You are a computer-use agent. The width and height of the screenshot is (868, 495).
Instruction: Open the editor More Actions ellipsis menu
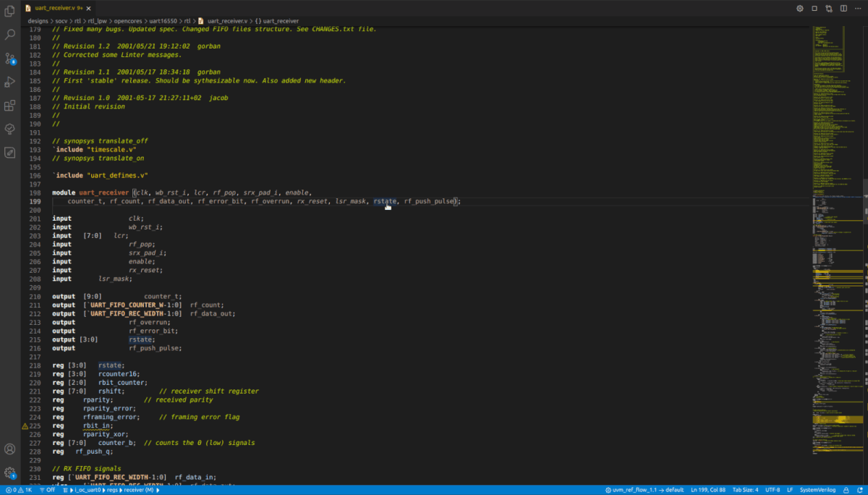(857, 8)
